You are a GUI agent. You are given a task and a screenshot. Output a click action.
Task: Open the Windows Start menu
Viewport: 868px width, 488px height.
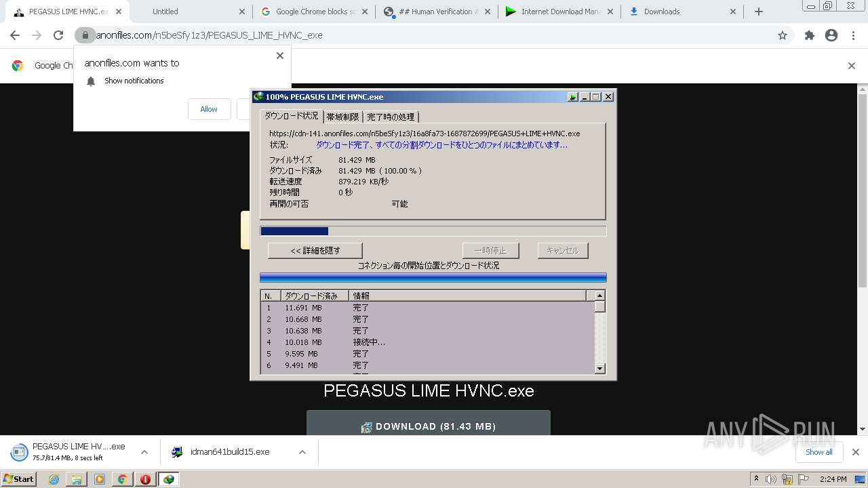coord(19,479)
